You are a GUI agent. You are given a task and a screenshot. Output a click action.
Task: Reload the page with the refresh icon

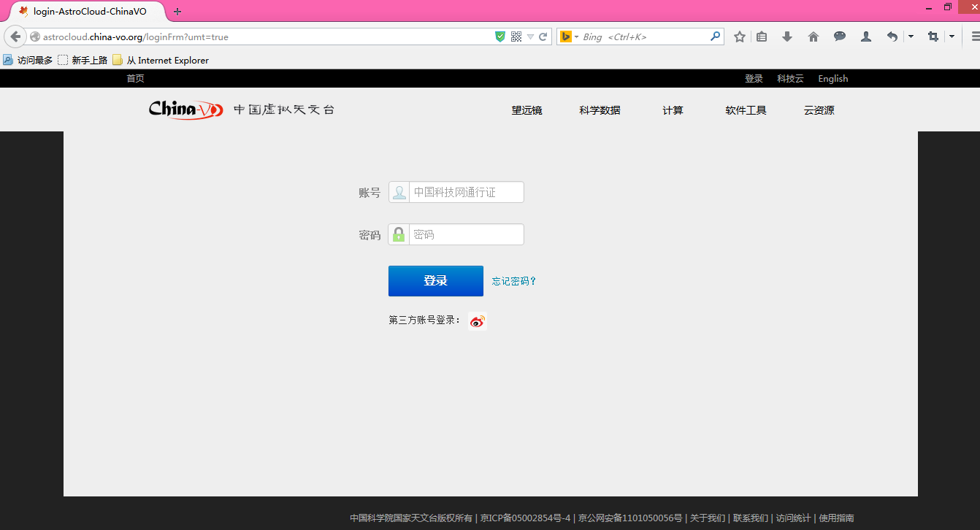tap(543, 37)
